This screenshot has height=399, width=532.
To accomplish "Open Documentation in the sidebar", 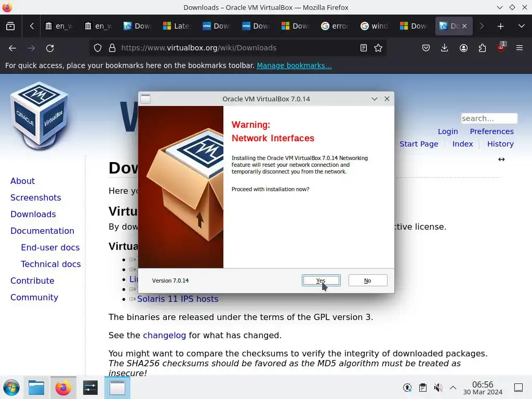I will (43, 231).
